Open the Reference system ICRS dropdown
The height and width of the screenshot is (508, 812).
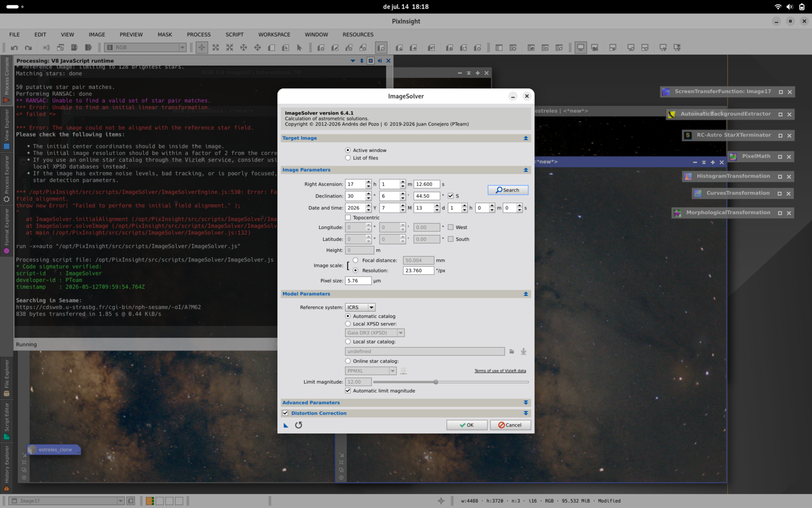click(x=360, y=307)
